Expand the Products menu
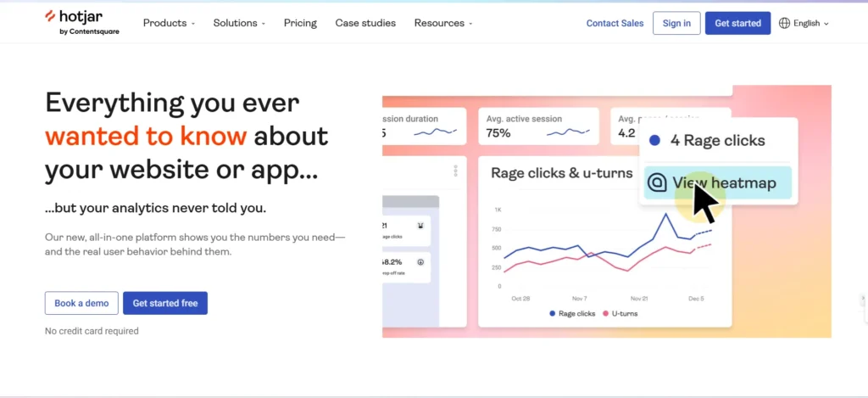Viewport: 868px width, 398px height. pyautogui.click(x=169, y=23)
